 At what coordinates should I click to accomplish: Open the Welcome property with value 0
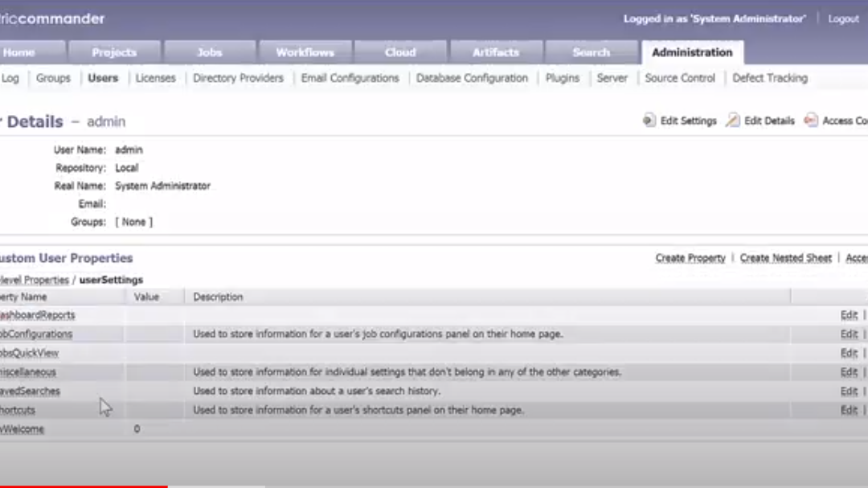tap(23, 429)
